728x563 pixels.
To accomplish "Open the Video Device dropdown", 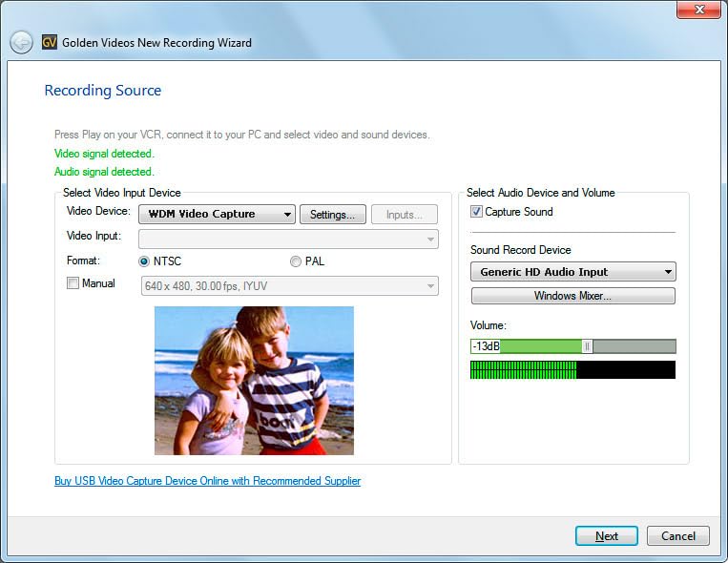I will coord(217,215).
